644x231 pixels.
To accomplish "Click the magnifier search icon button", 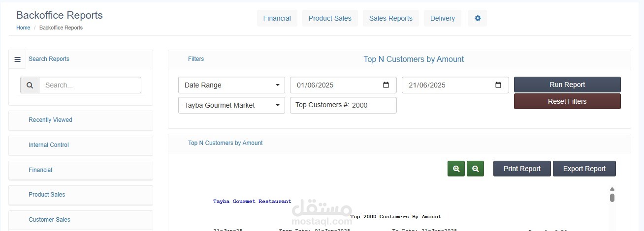I will pos(30,85).
